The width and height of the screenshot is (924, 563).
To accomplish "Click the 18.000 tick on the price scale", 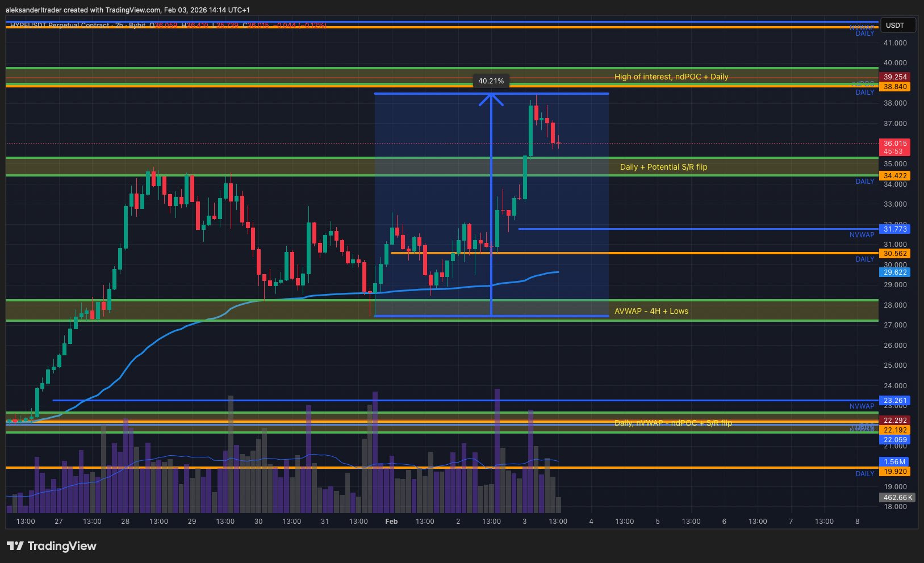I will (x=895, y=507).
